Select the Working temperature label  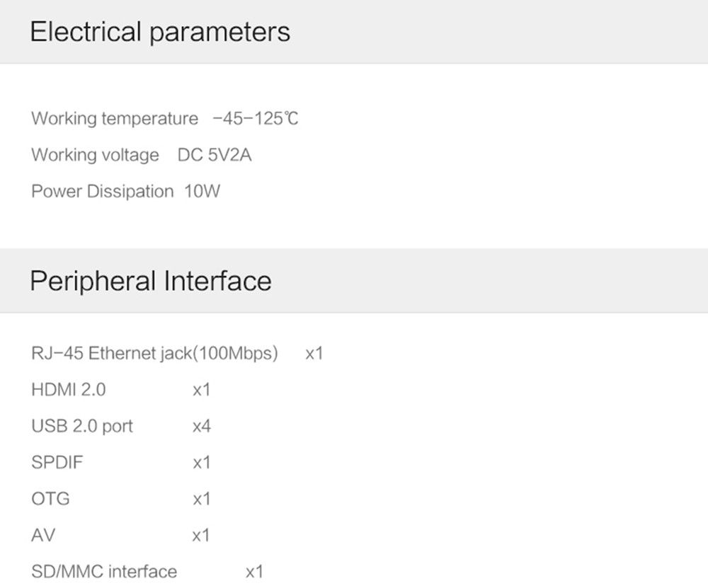pos(115,119)
